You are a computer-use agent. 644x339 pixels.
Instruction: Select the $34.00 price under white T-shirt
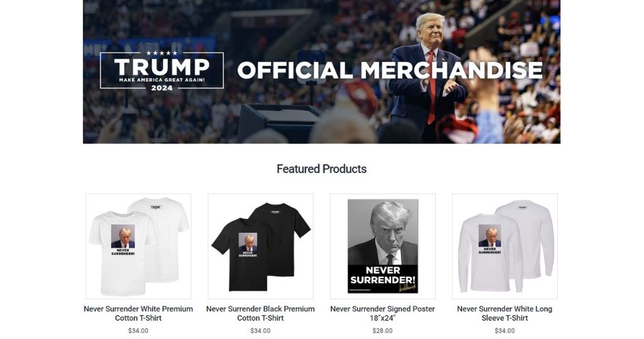pyautogui.click(x=138, y=330)
